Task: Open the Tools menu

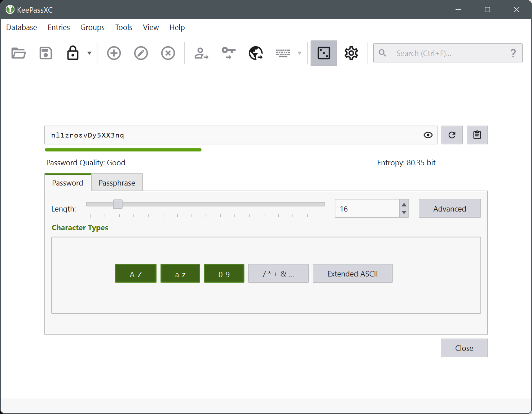Action: coord(124,27)
